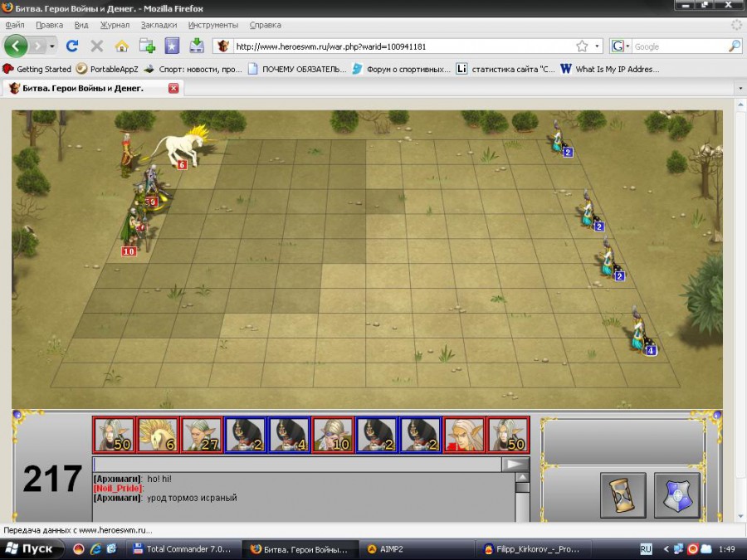Open the Пуск Start menu
Viewport: 747px width, 560px height.
pos(32,549)
